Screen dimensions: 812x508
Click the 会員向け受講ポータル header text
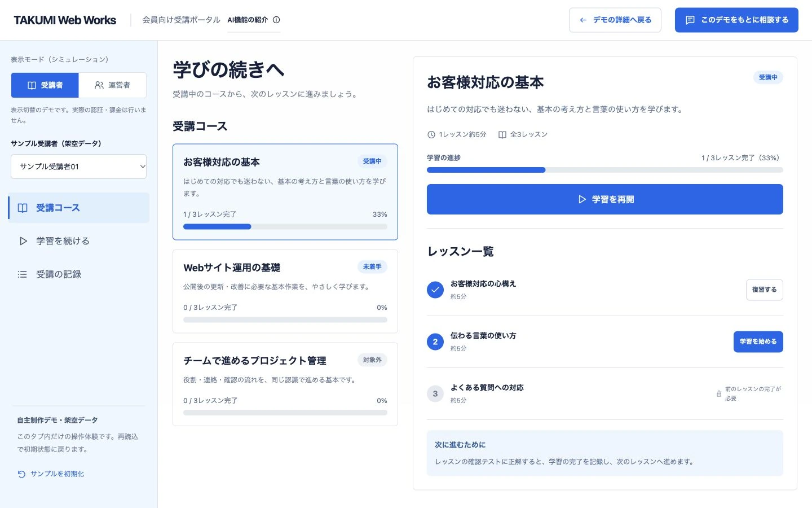181,20
